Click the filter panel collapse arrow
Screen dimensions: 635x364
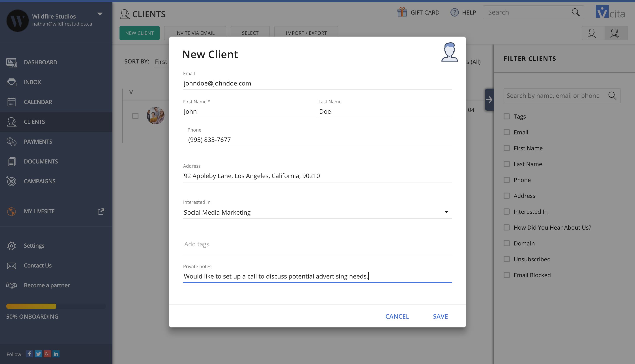(489, 100)
